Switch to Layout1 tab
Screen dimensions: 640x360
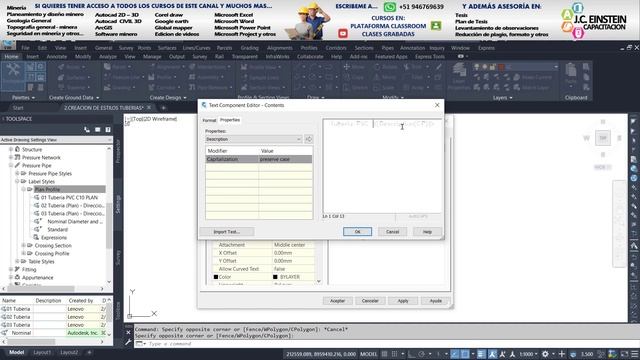coord(42,352)
